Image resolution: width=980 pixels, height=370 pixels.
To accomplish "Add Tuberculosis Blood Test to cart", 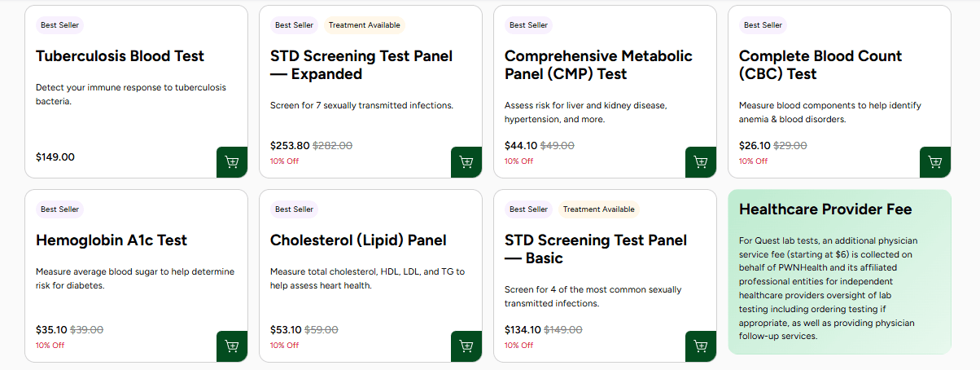I will [x=232, y=162].
